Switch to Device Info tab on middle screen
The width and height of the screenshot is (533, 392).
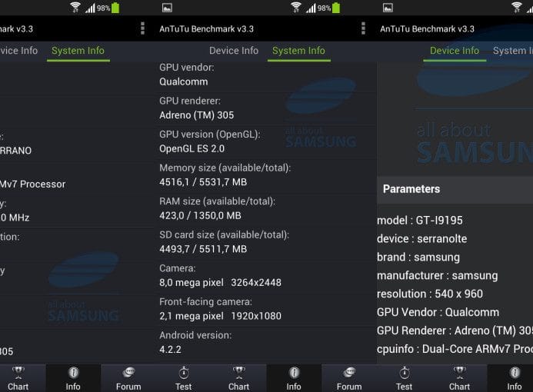(234, 51)
